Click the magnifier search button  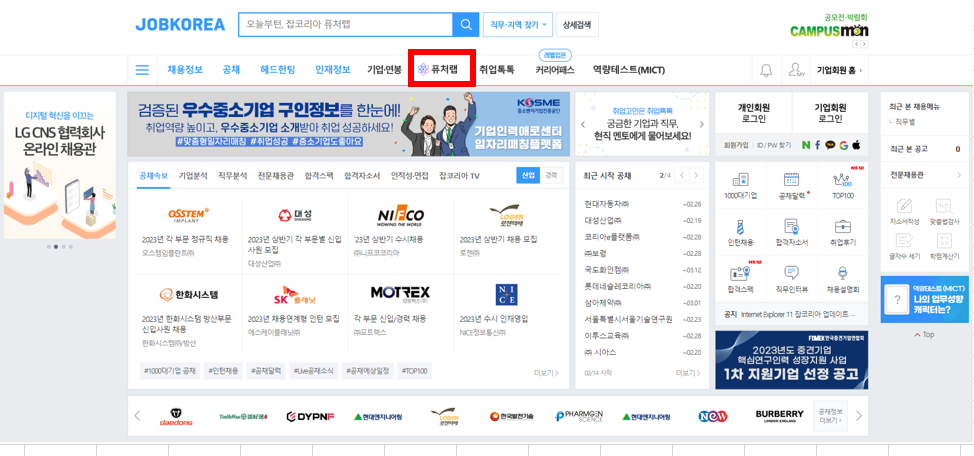[466, 25]
